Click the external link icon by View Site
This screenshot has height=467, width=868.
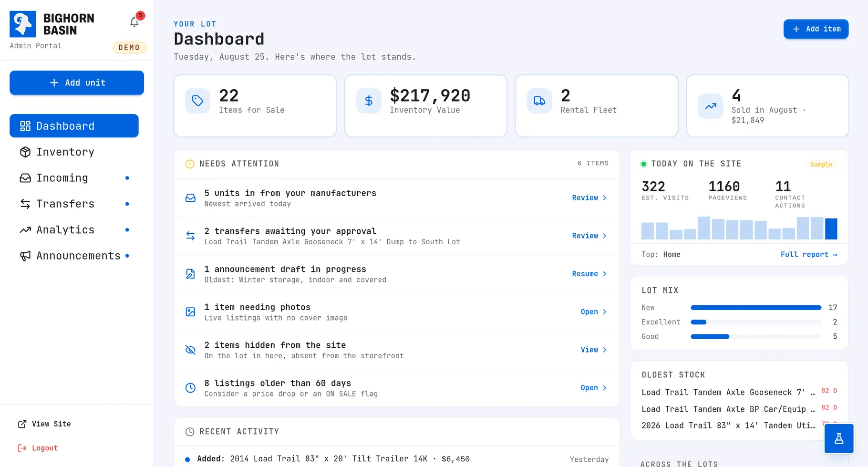[22, 424]
